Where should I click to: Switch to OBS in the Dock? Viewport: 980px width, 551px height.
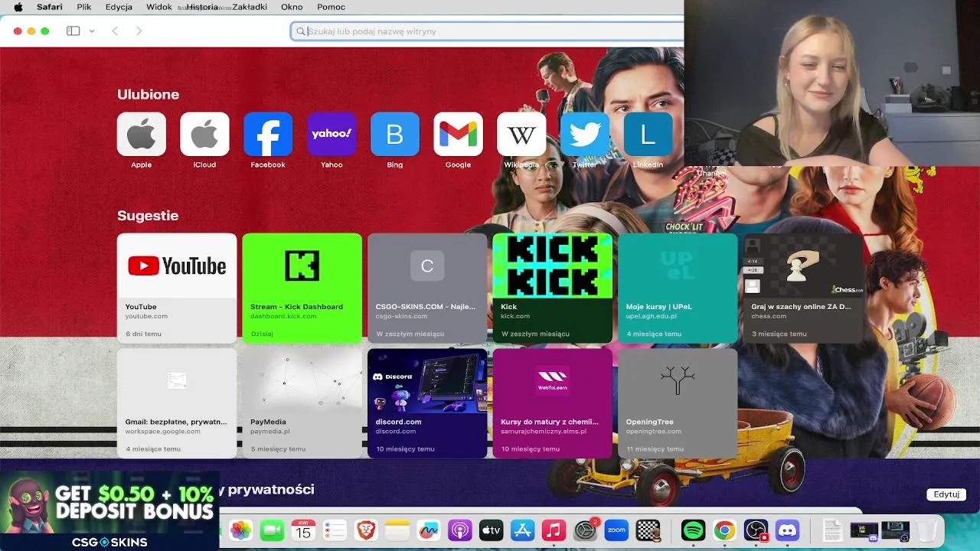pos(756,530)
